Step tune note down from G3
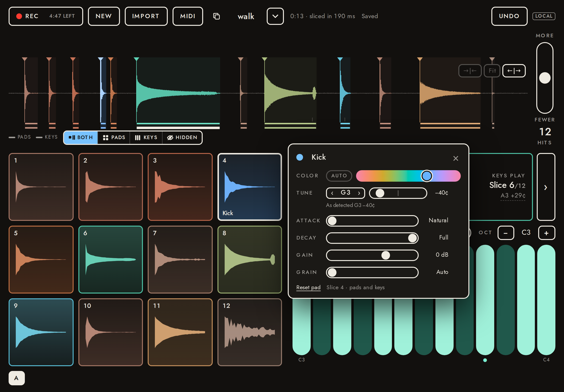Viewport: 564px width, 392px height. (x=332, y=193)
